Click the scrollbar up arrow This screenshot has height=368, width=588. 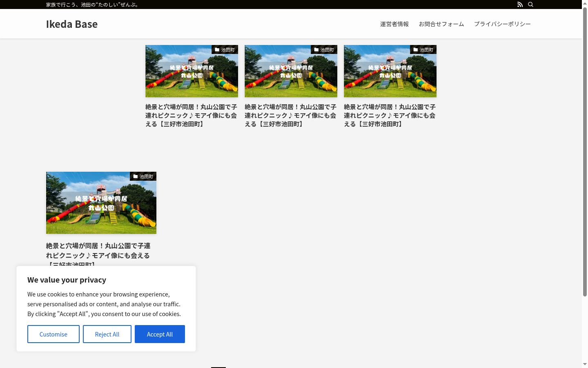(585, 3)
